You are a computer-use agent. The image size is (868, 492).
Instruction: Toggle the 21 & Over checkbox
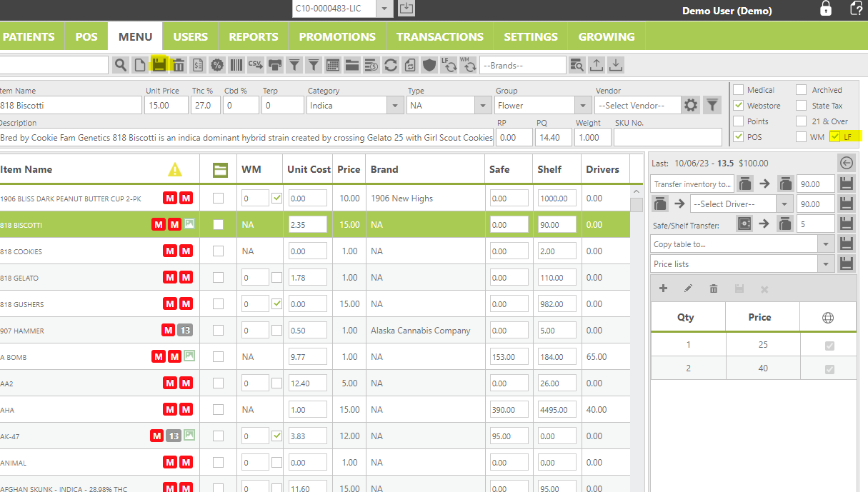point(802,121)
